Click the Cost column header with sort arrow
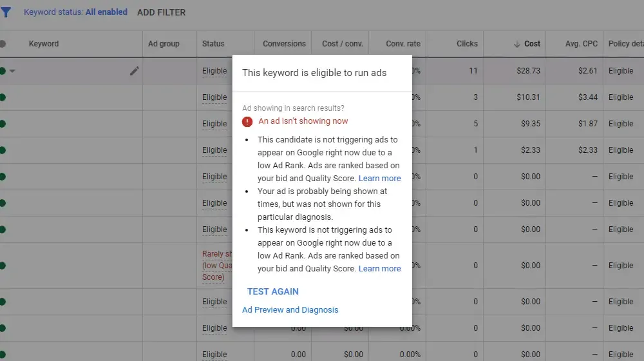Image resolution: width=644 pixels, height=361 pixels. [x=527, y=44]
